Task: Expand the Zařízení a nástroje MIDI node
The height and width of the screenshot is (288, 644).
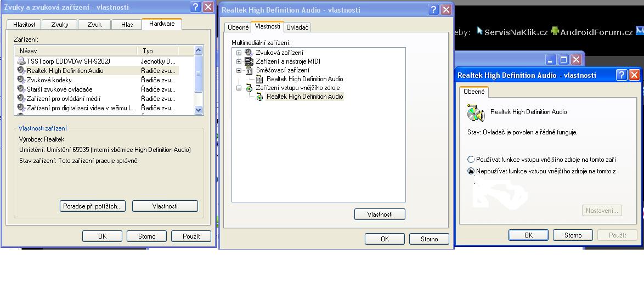Action: coord(239,61)
